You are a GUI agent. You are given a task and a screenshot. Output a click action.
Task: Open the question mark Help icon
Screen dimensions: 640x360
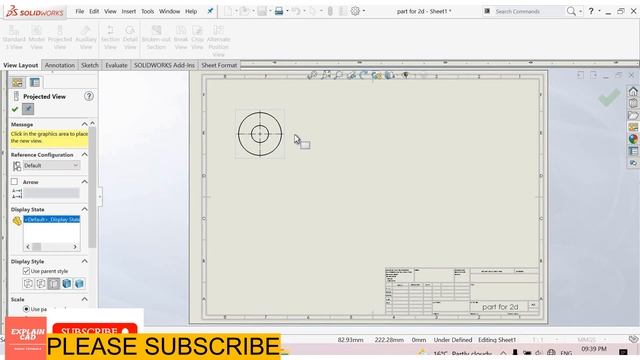tap(591, 11)
